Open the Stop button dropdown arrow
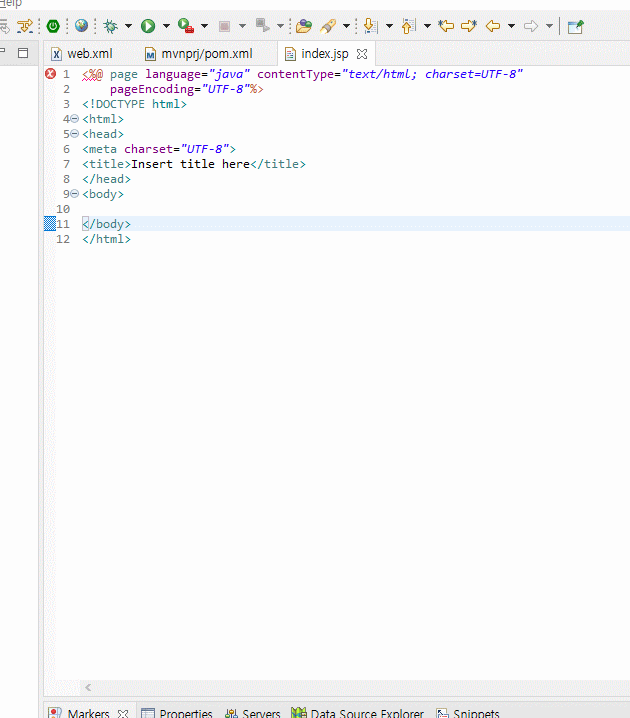630x718 pixels. pyautogui.click(x=242, y=26)
